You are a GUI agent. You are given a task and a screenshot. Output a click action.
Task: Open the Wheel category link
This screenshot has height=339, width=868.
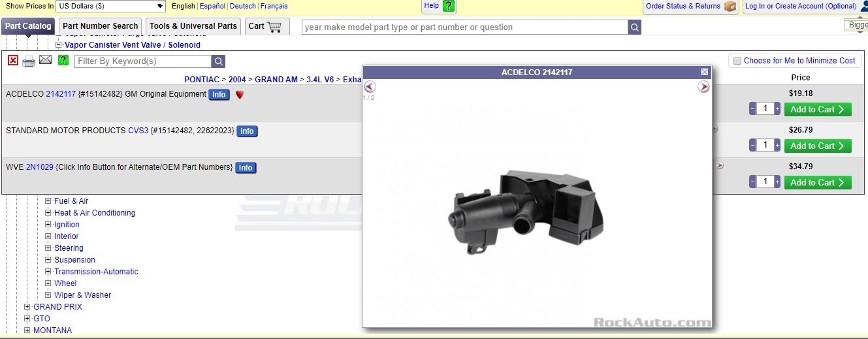[x=65, y=283]
